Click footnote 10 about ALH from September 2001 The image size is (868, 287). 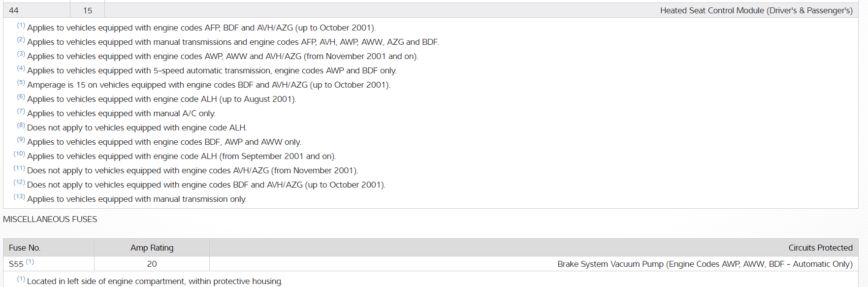pyautogui.click(x=181, y=157)
